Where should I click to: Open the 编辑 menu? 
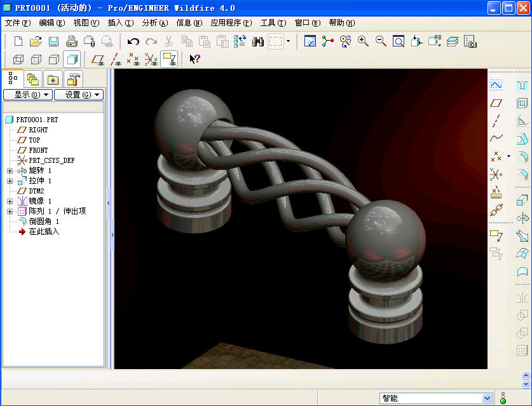point(52,23)
